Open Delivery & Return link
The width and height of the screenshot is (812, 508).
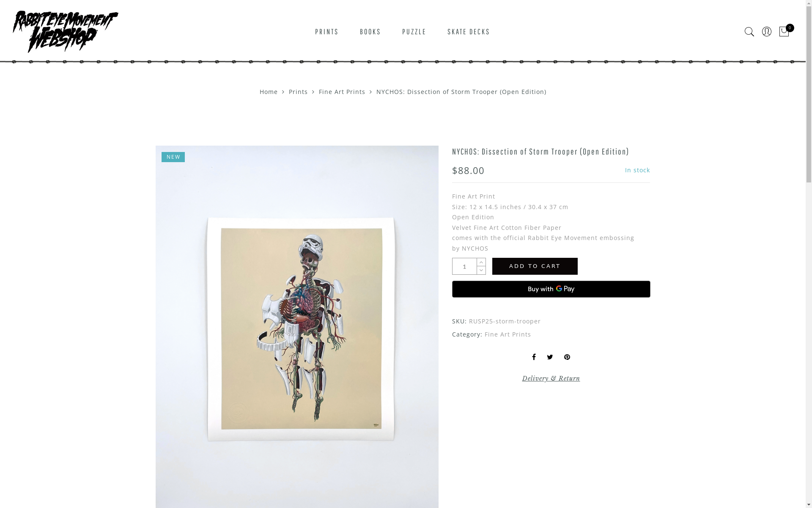click(x=551, y=378)
